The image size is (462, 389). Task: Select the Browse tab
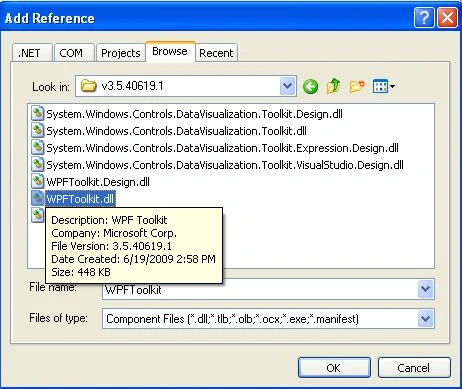point(170,52)
